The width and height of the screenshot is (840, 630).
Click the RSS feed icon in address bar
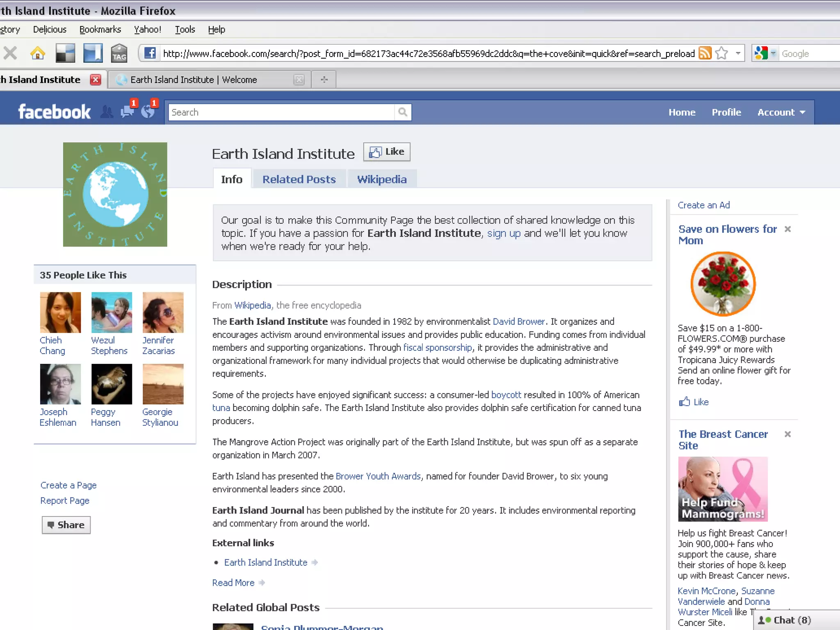tap(705, 53)
